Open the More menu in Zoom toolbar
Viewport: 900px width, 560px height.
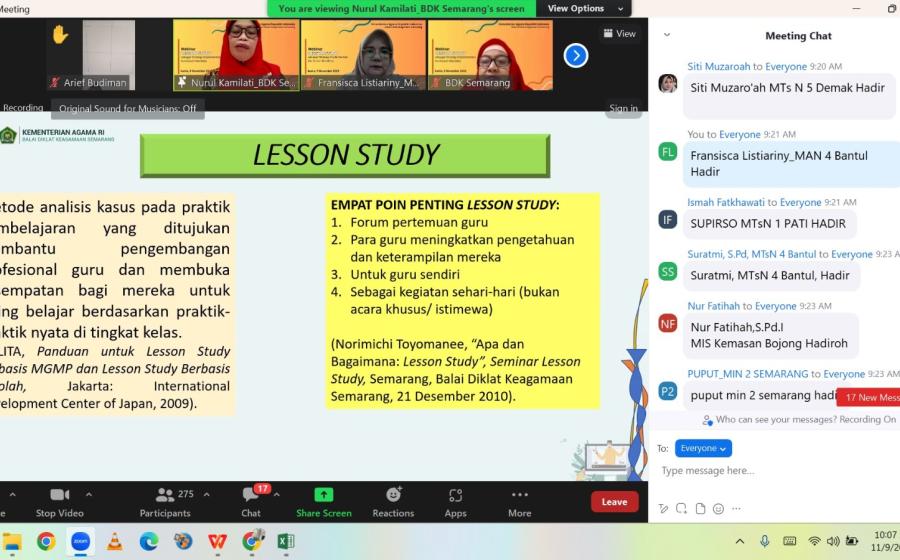[519, 501]
